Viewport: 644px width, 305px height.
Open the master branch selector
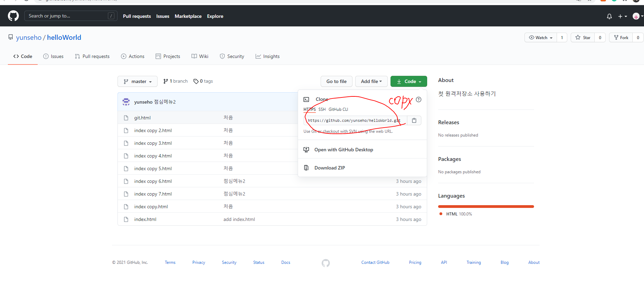[x=137, y=81]
